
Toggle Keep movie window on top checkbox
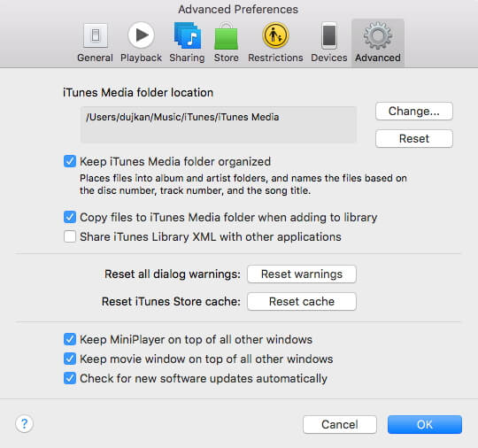click(x=70, y=359)
